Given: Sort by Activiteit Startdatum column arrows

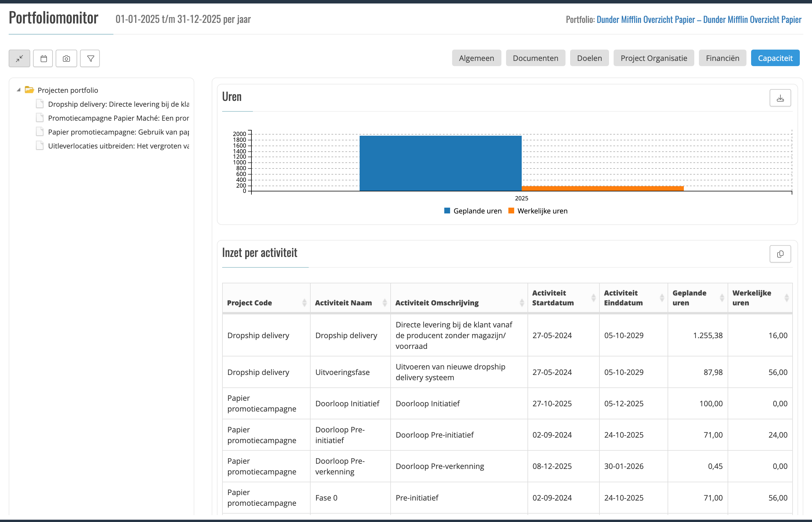Looking at the screenshot, I should point(593,298).
